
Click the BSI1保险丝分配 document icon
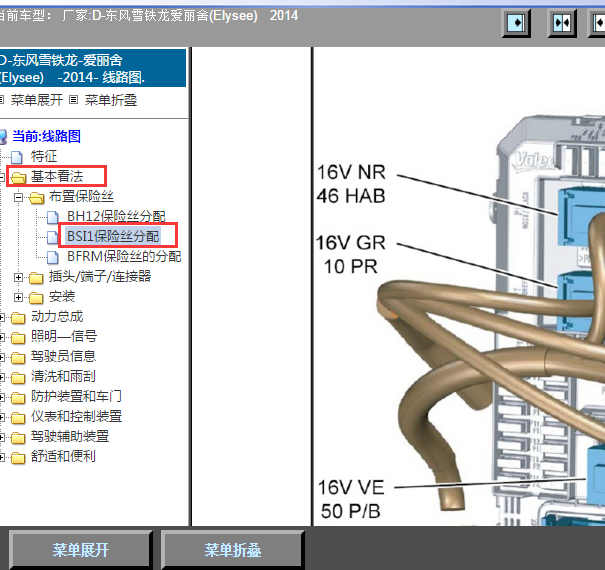click(x=52, y=238)
